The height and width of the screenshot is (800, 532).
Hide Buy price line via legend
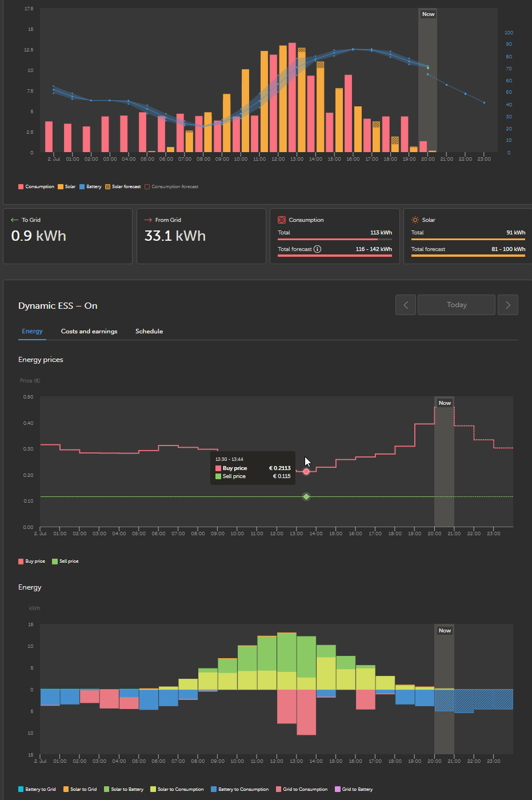coord(31,561)
